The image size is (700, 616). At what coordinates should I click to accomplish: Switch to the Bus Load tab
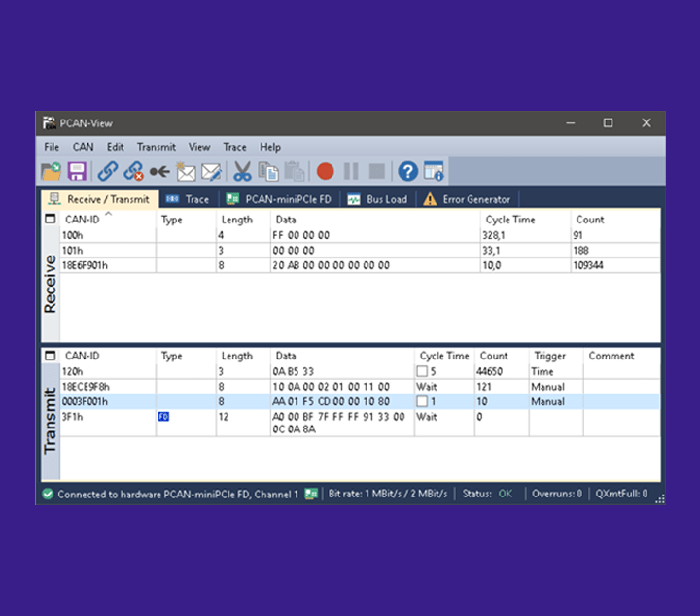point(377,199)
